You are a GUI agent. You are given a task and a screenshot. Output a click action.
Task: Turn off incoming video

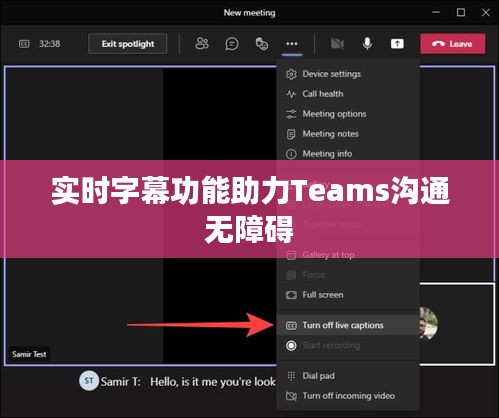pos(348,396)
